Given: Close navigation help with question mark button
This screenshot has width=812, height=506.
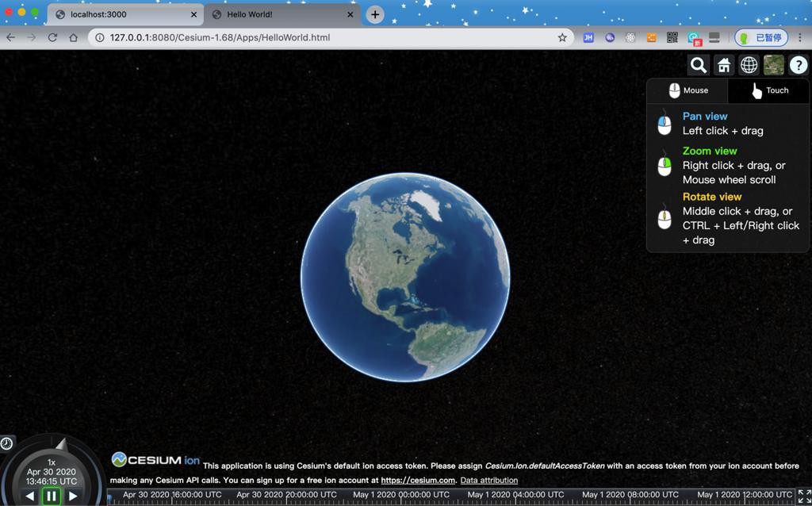Looking at the screenshot, I should click(x=799, y=65).
